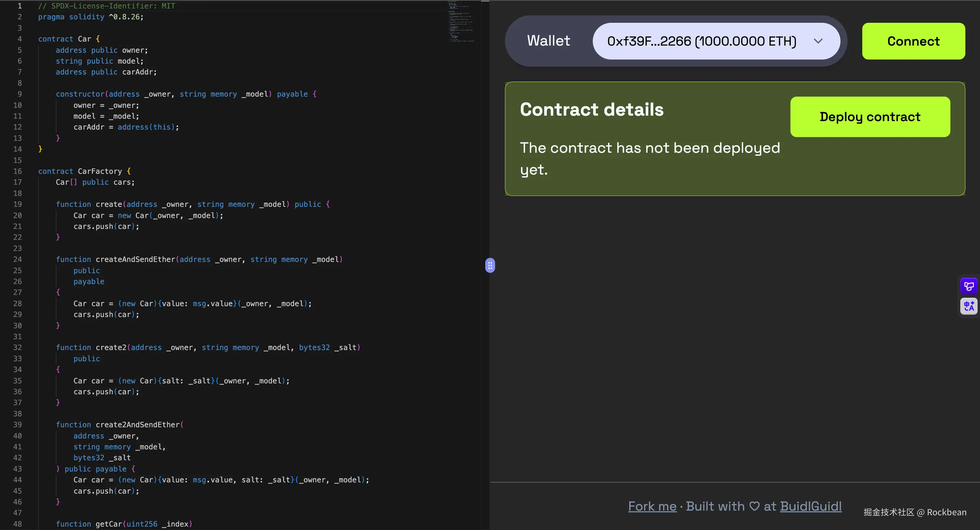Click 'Car car = new Car(_owner, _model);' line
This screenshot has width=980, height=530.
coord(148,215)
